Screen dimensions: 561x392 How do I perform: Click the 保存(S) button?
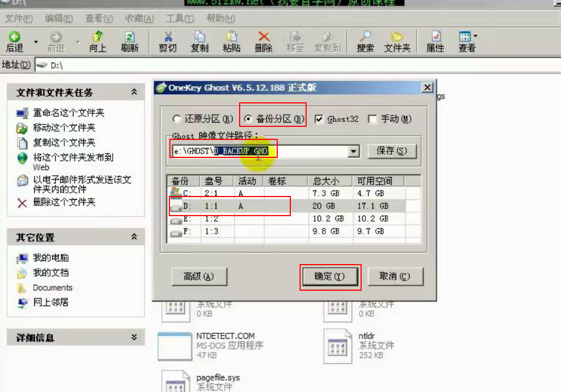[392, 151]
